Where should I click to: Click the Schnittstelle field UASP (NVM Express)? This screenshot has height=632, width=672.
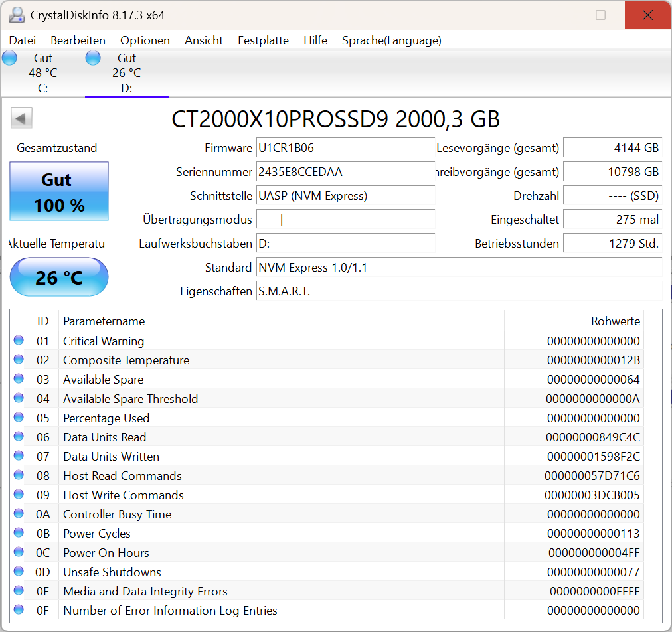[345, 196]
